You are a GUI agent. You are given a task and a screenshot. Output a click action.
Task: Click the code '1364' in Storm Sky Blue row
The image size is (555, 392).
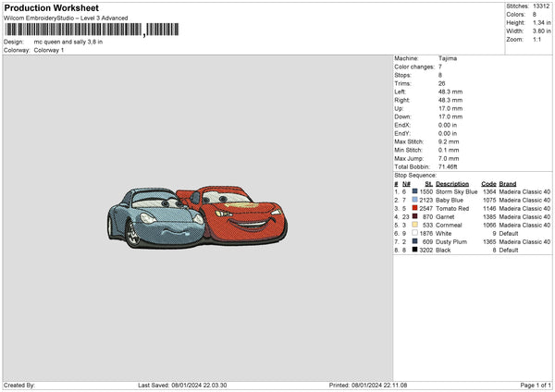pos(489,191)
